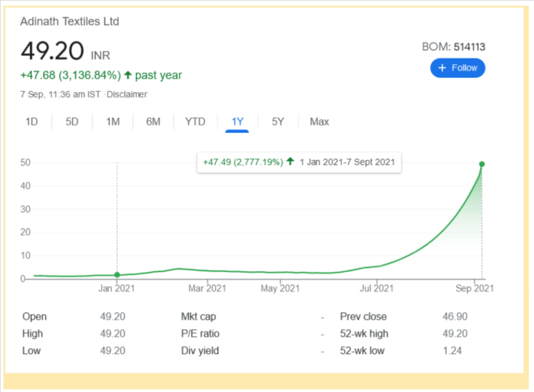Click the Low label

(x=31, y=350)
